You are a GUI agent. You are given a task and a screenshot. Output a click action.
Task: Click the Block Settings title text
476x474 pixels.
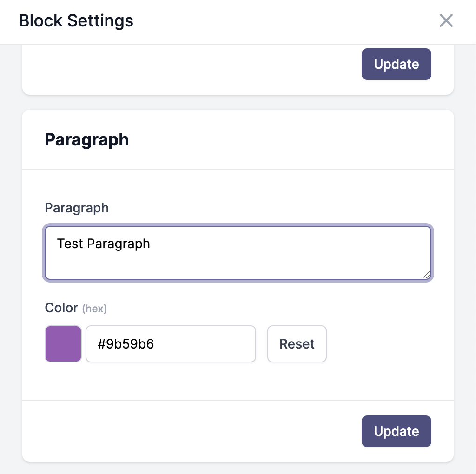[x=75, y=20]
